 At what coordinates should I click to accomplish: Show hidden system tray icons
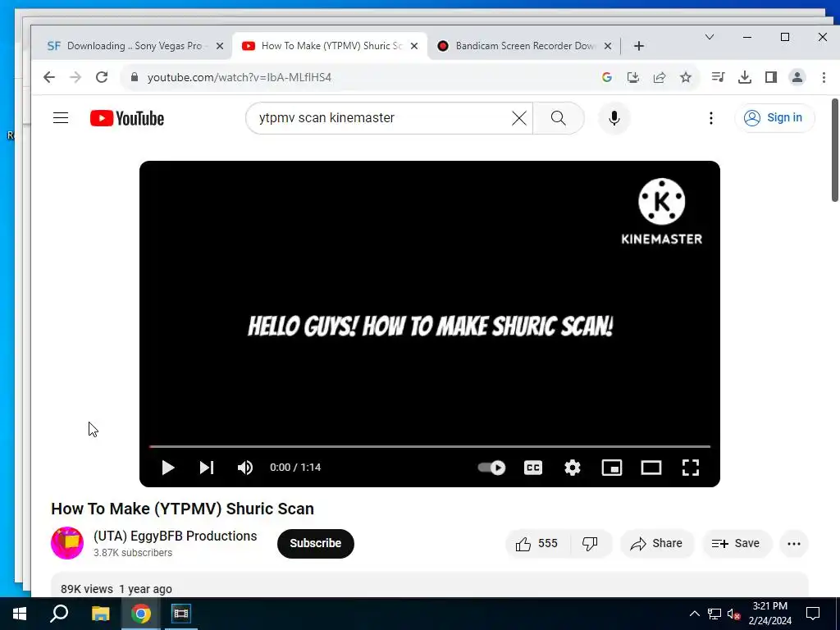pos(694,614)
